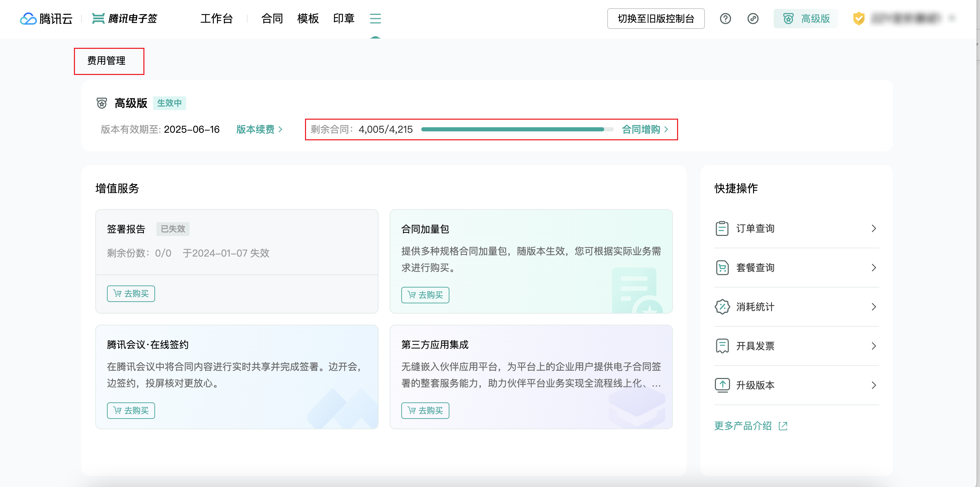This screenshot has width=980, height=487.
Task: Select the 费用管理 tab
Action: click(x=106, y=61)
